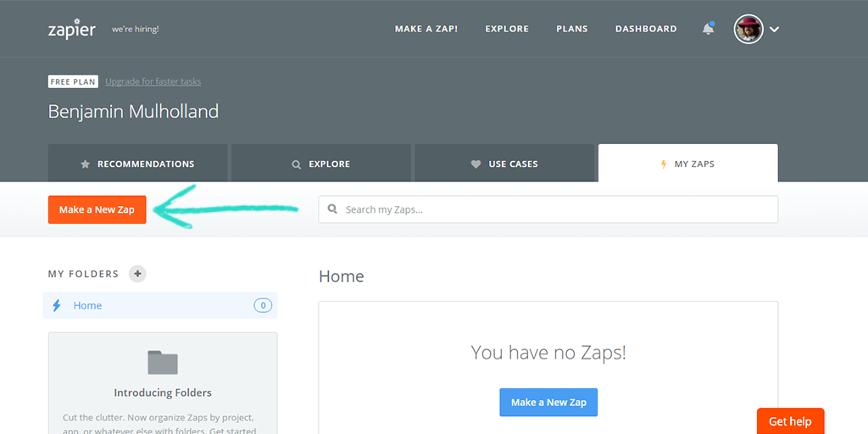
Task: Add a new folder with plus icon
Action: pos(137,274)
